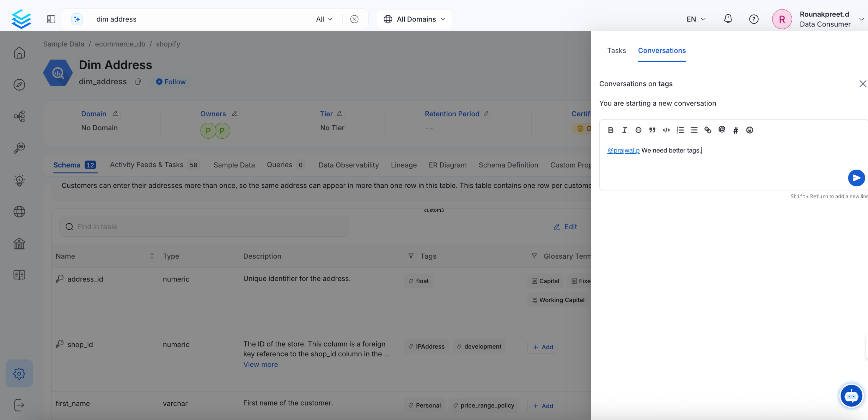Switch to the Tasks tab
Viewport: 868px width, 420px height.
616,50
